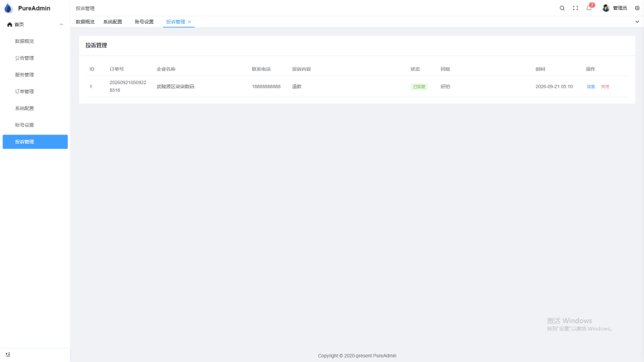Select the active 投诉管理 tab label
The image size is (644, 362).
point(175,22)
